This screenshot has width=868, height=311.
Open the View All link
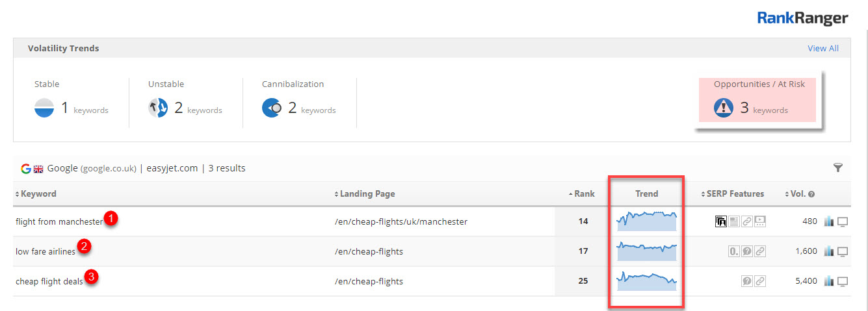pos(822,49)
